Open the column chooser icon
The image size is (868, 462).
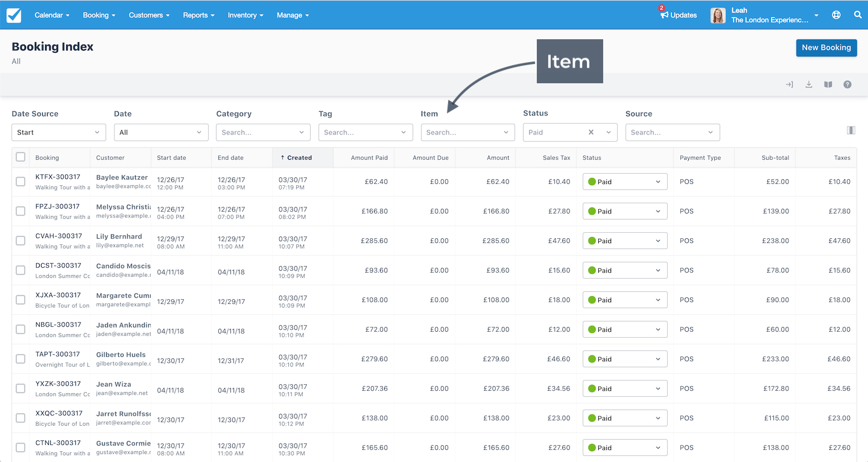[x=851, y=130]
